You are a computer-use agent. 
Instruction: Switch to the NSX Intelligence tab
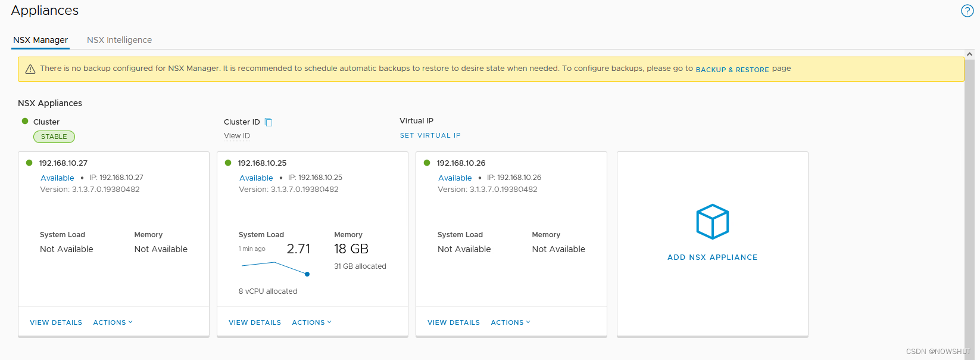click(119, 40)
